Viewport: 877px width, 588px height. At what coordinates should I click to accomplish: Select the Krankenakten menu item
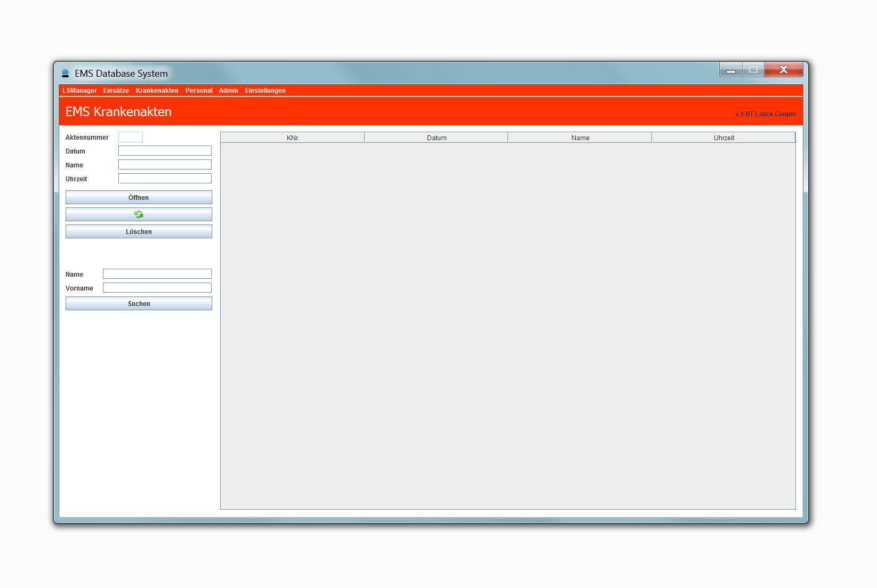point(157,91)
